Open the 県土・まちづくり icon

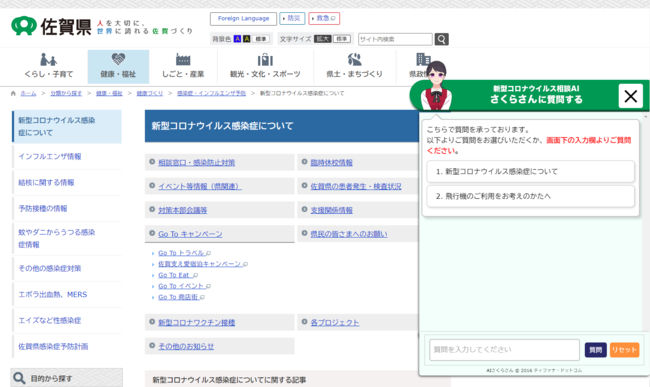(354, 60)
